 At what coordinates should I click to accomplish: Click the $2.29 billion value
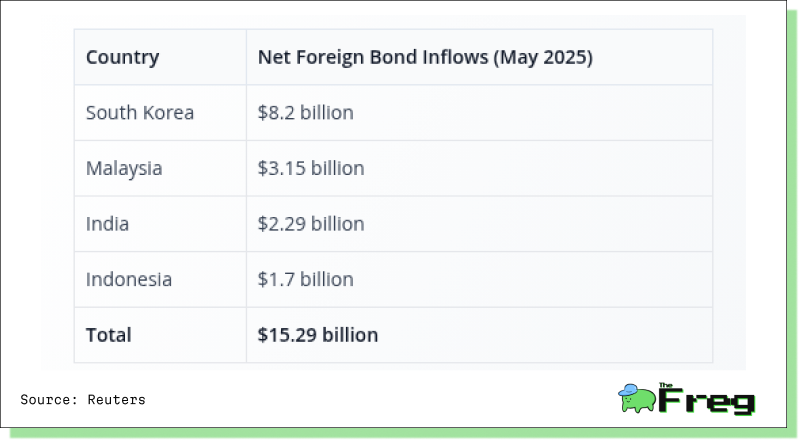coord(311,224)
